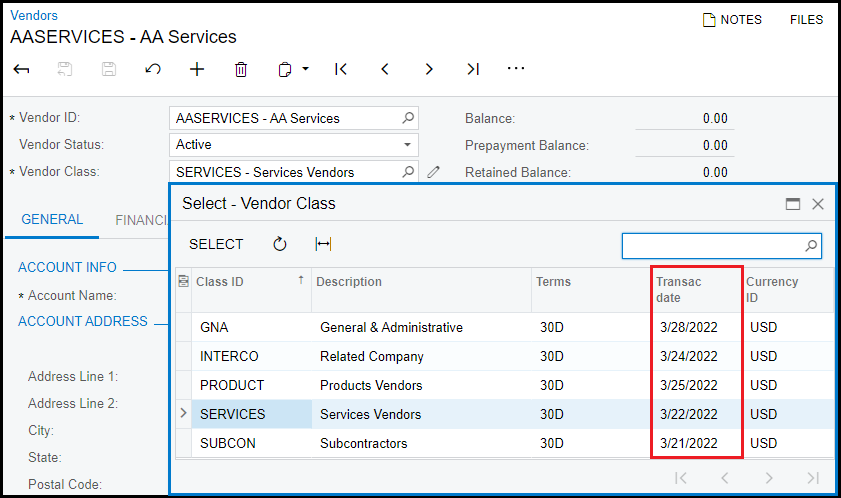The height and width of the screenshot is (498, 841).
Task: Open clipboard dropdown arrow in toolbar
Action: coord(306,69)
